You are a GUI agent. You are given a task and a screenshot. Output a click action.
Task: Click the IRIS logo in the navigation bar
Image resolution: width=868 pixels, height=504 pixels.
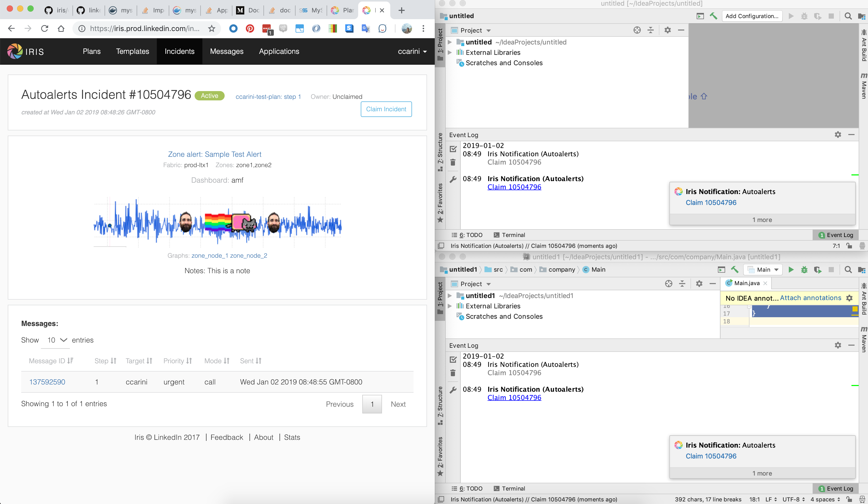[x=25, y=51]
